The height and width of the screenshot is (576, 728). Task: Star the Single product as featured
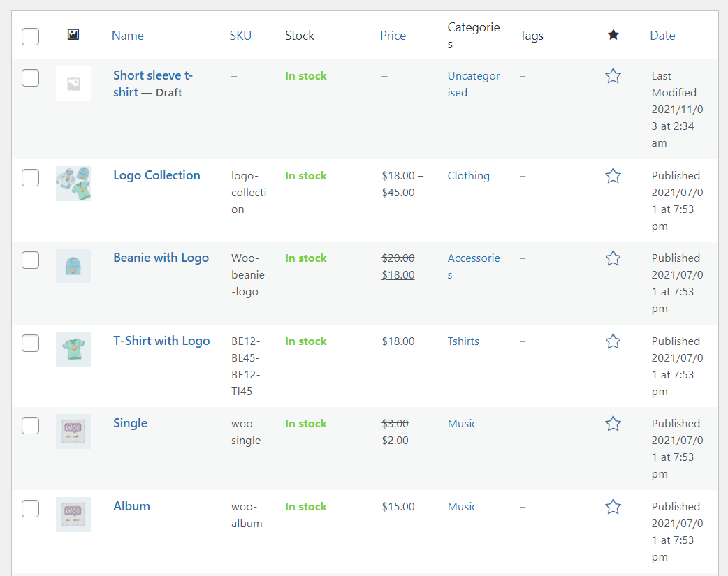coord(613,424)
